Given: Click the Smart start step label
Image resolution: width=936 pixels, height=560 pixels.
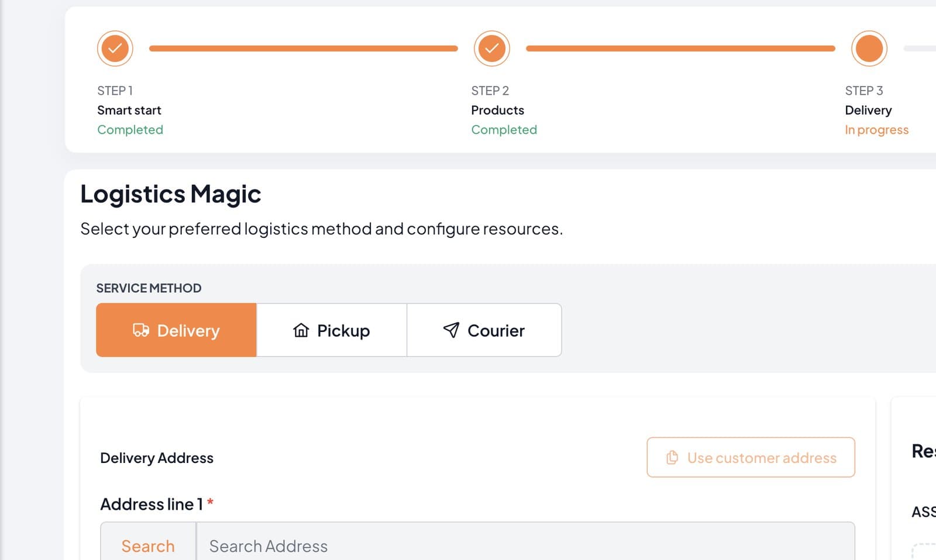Looking at the screenshot, I should point(129,110).
